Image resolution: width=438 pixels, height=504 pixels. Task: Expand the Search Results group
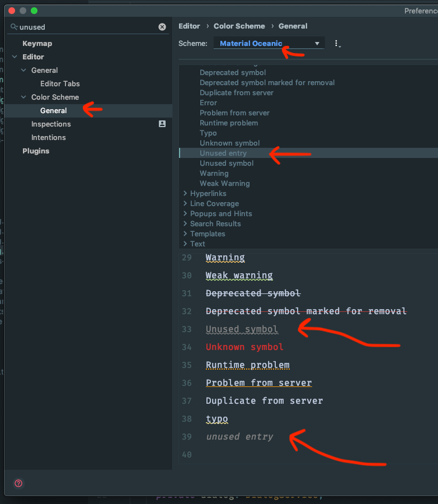coord(185,223)
